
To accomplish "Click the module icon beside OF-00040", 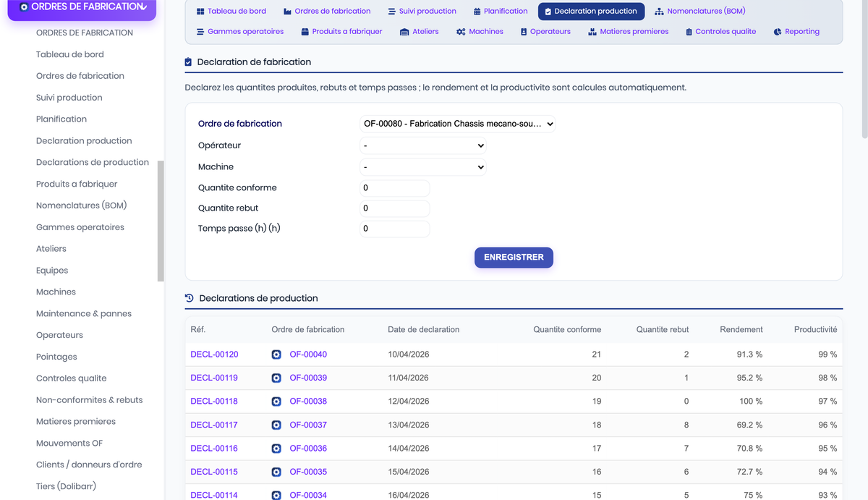I will pyautogui.click(x=276, y=355).
